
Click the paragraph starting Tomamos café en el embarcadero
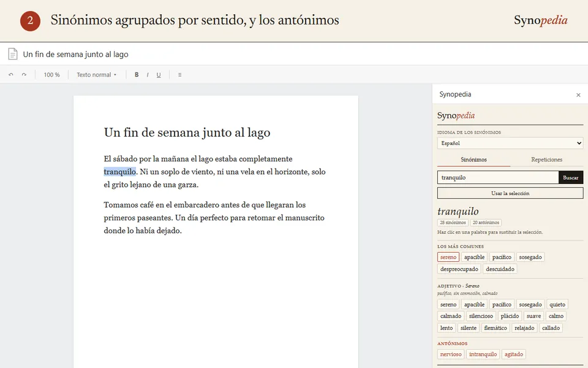tap(214, 218)
